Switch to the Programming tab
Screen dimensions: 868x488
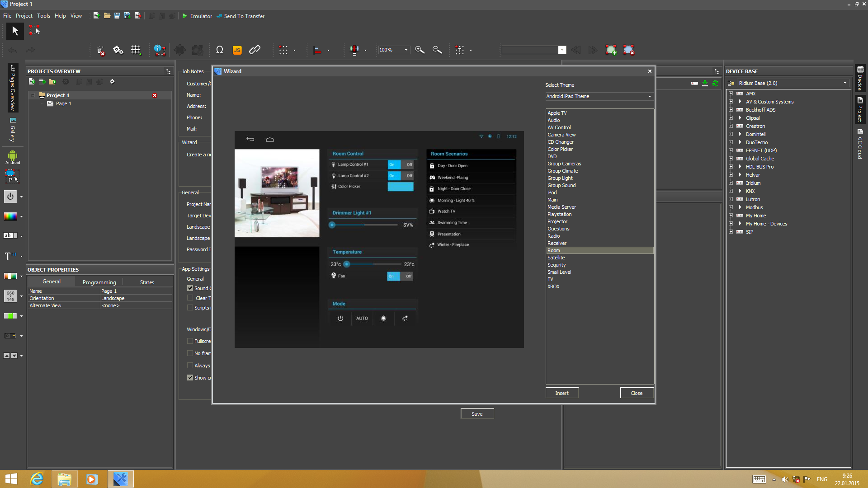pos(99,282)
